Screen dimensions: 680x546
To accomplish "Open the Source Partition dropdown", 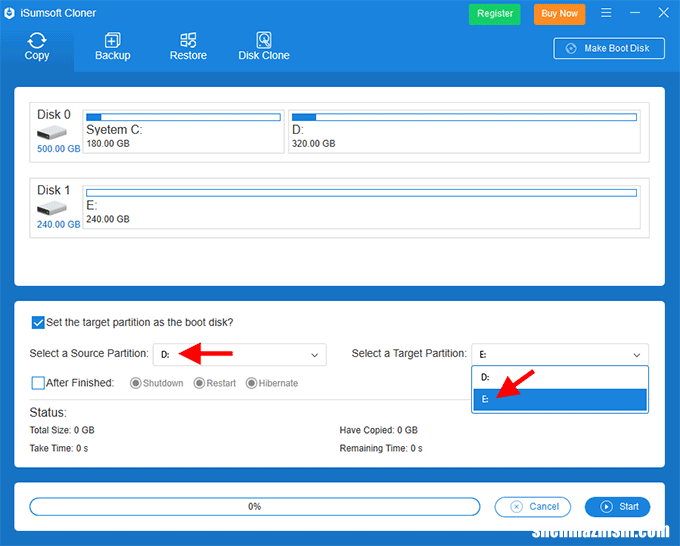I will [x=240, y=355].
